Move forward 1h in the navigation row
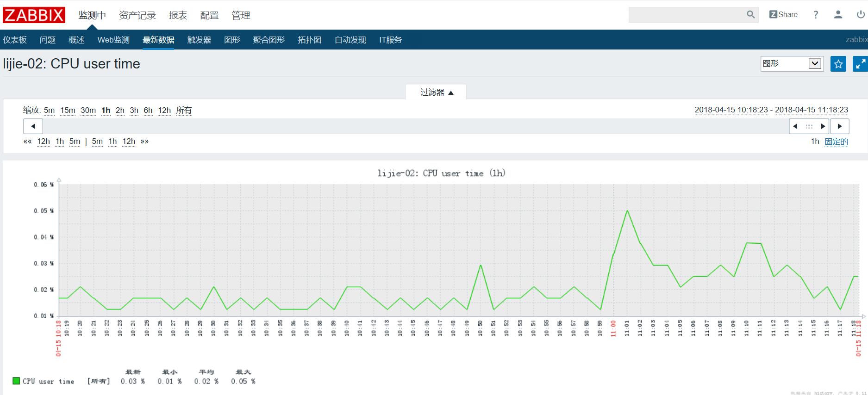 (112, 141)
